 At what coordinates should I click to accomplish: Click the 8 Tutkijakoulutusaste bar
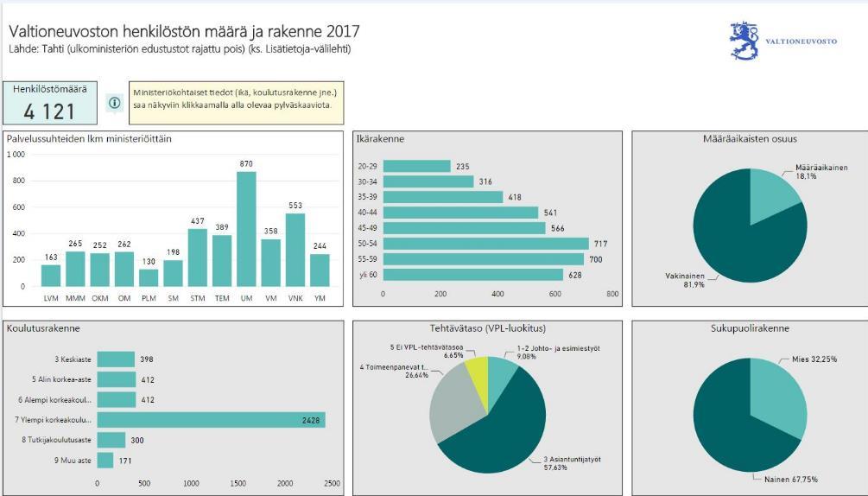[x=111, y=440]
